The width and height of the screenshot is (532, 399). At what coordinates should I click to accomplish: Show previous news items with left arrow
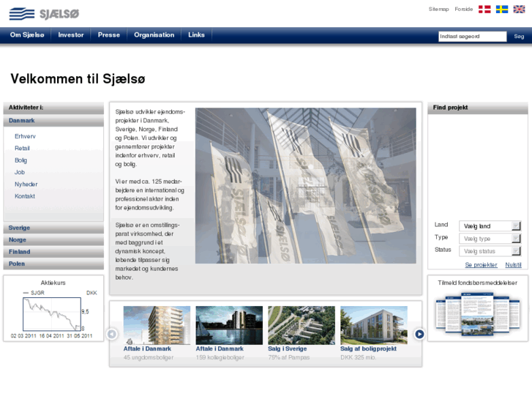pos(112,334)
